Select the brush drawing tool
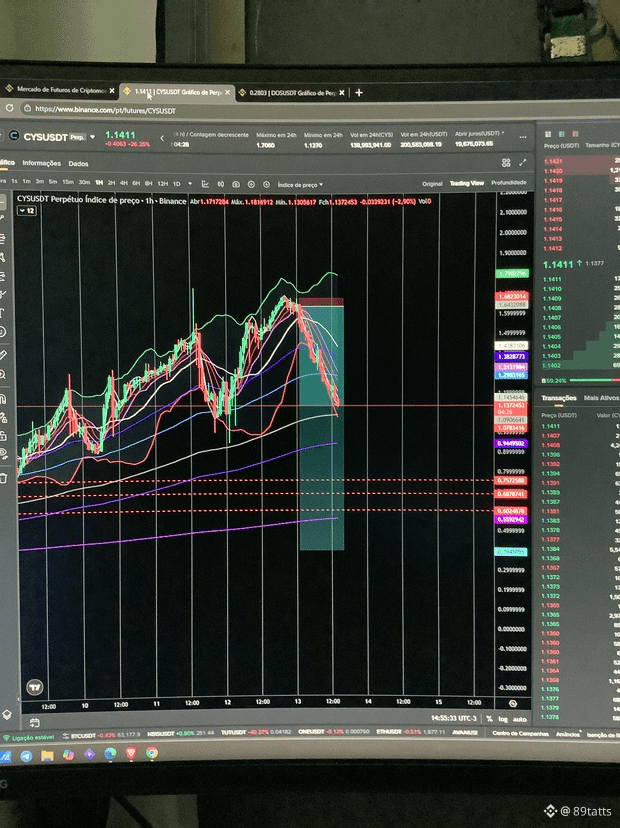The width and height of the screenshot is (620, 828). 2,294
